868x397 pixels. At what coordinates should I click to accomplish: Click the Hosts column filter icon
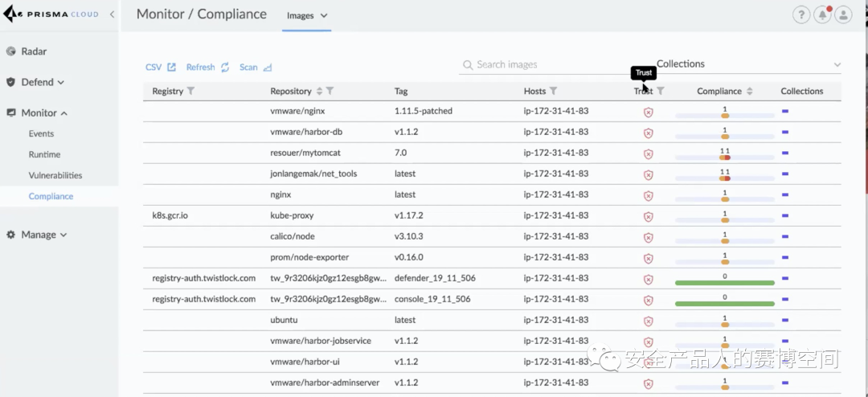553,91
